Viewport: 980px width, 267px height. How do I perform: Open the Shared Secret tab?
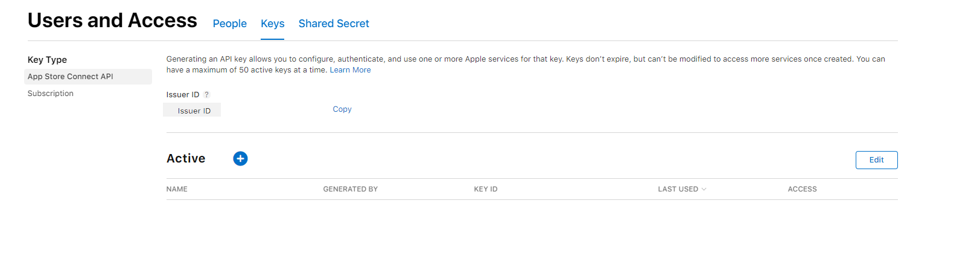(334, 24)
